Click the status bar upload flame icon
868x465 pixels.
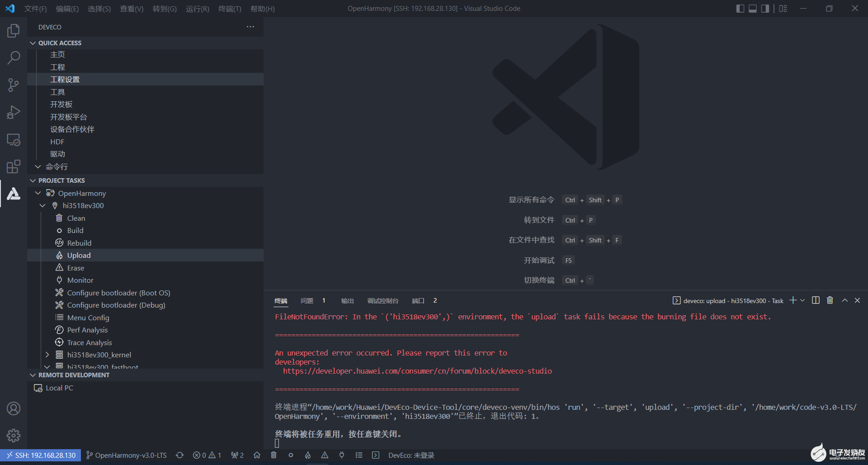[308, 455]
